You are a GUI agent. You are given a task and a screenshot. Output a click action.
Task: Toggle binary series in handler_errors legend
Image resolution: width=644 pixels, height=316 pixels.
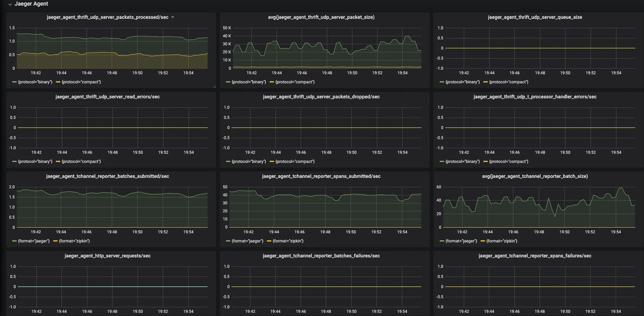click(x=463, y=161)
